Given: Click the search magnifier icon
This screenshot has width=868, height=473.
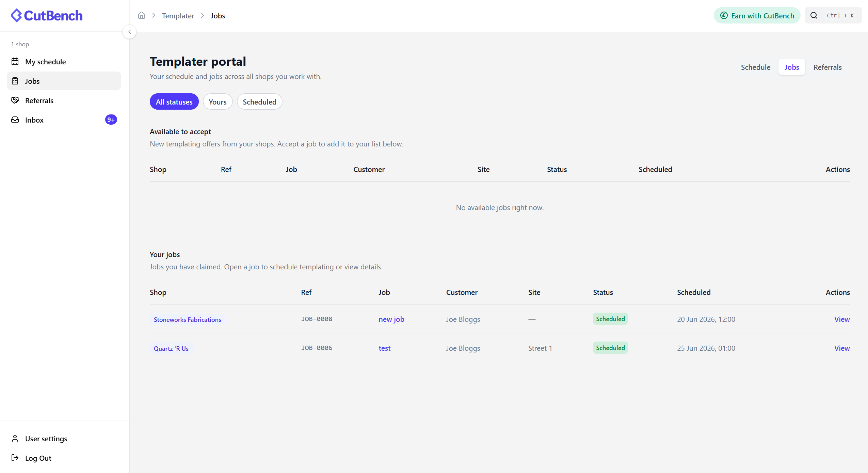Looking at the screenshot, I should pos(814,16).
